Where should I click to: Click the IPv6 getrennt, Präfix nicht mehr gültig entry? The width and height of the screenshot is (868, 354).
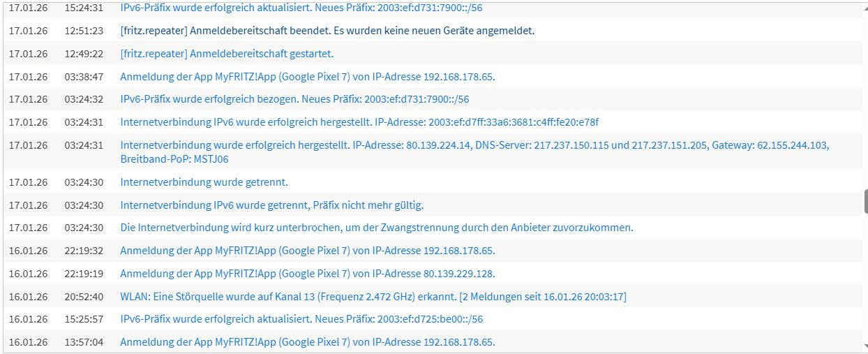[271, 205]
